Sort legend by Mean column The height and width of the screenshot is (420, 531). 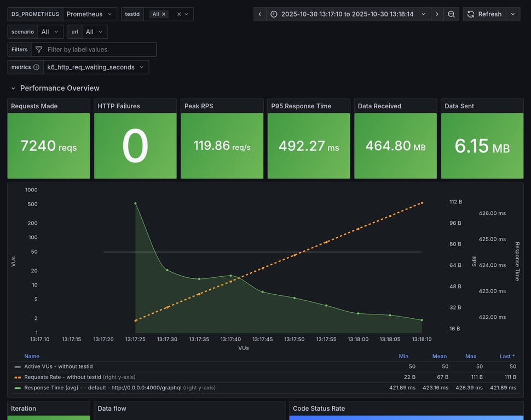[x=439, y=356]
